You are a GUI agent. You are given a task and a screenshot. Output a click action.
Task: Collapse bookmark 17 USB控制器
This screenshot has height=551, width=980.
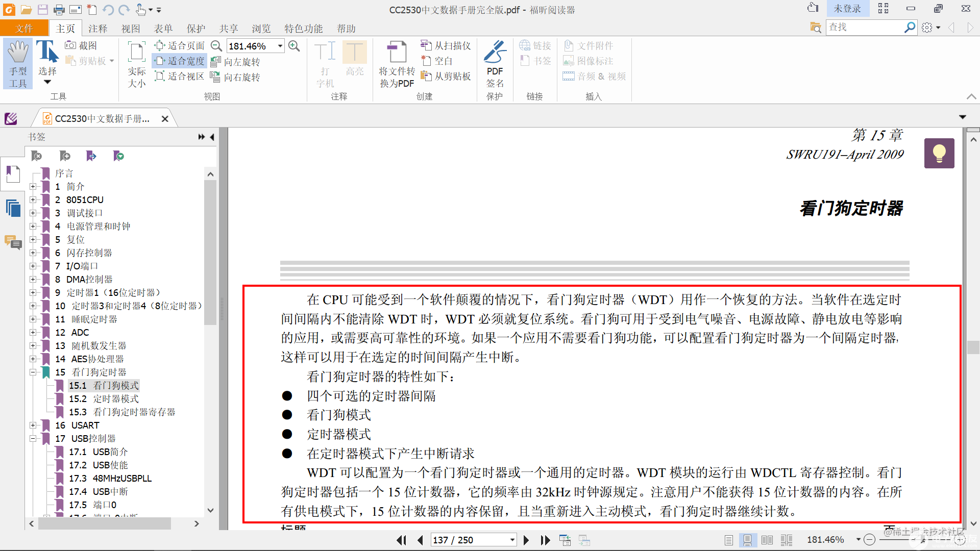pos(33,439)
